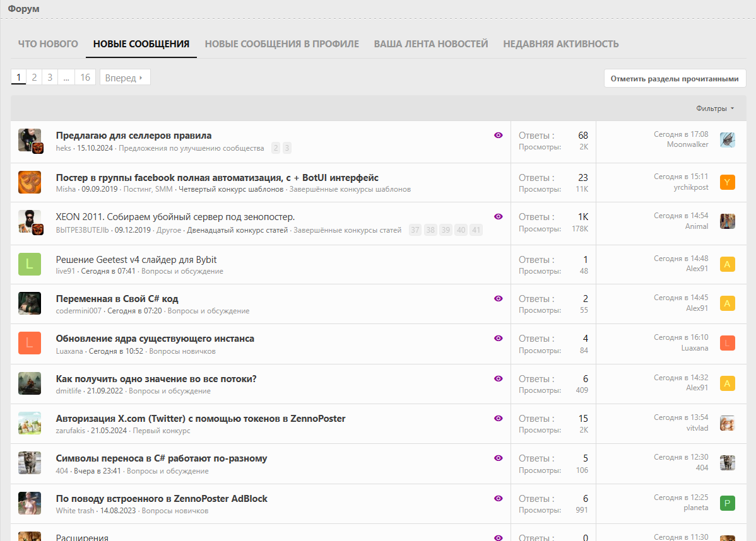Expand pagination ellipsis page jump
The height and width of the screenshot is (541, 756).
click(x=66, y=78)
